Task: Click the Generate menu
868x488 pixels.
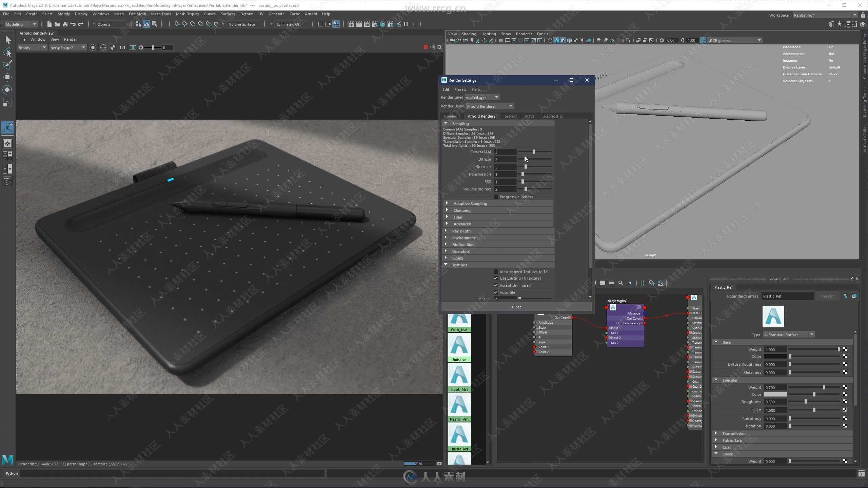Action: 276,14
